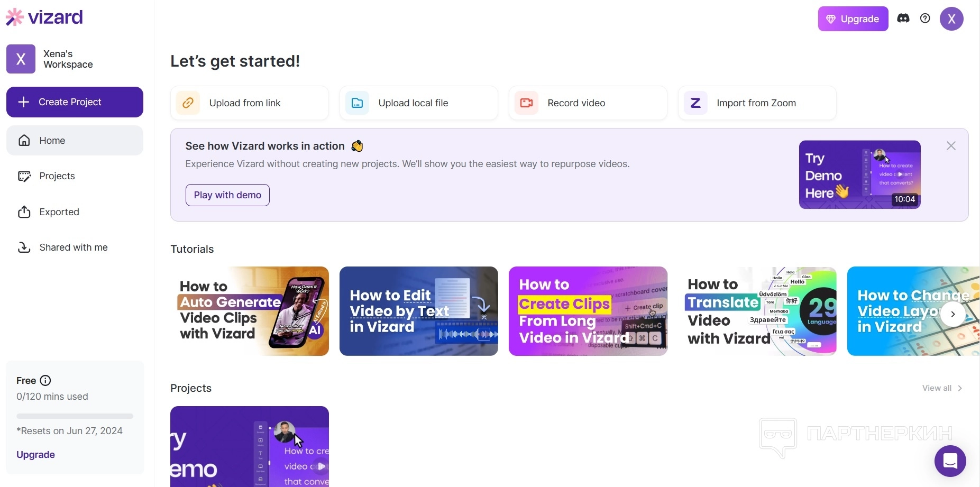Click the minutes usage progress bar
The width and height of the screenshot is (980, 487).
click(75, 416)
